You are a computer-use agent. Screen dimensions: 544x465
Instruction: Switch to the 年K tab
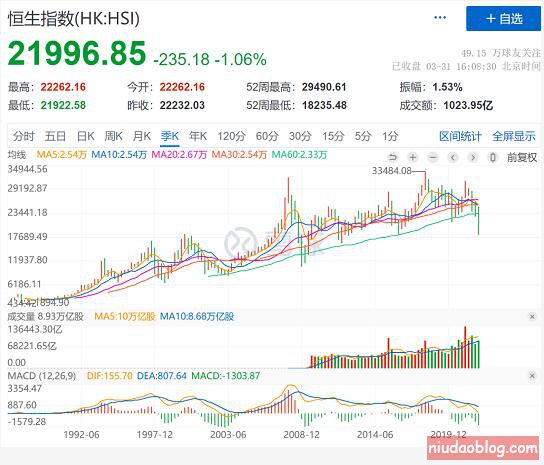click(x=198, y=136)
